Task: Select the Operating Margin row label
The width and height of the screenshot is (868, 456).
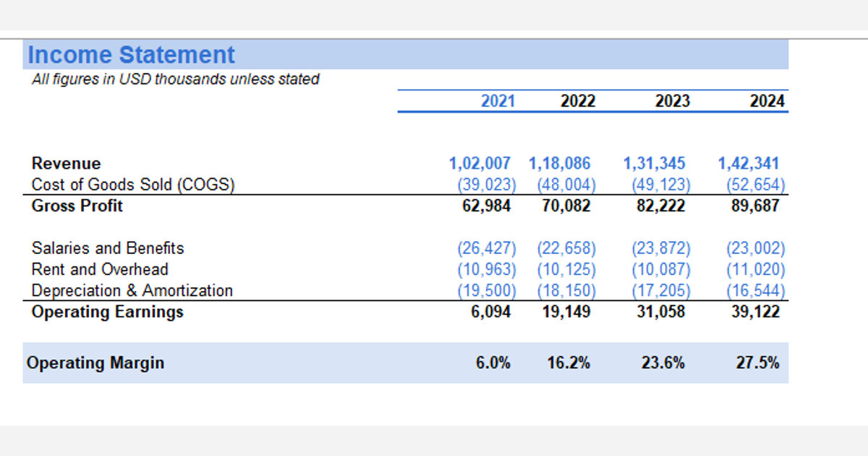Action: click(95, 363)
